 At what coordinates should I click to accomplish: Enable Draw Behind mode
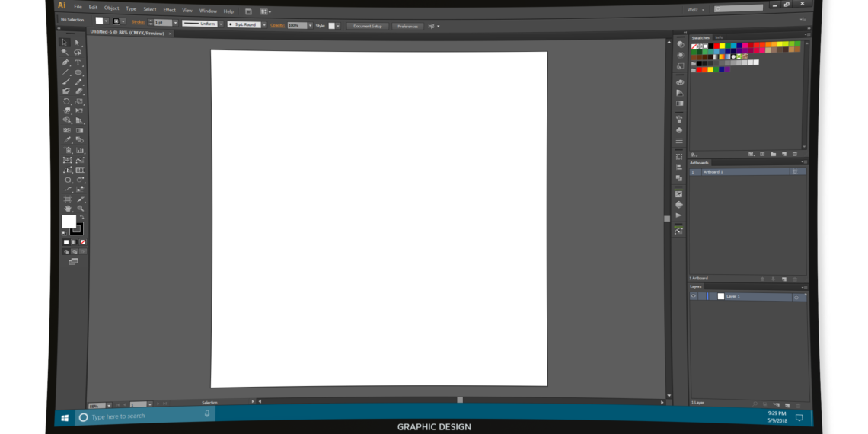75,251
